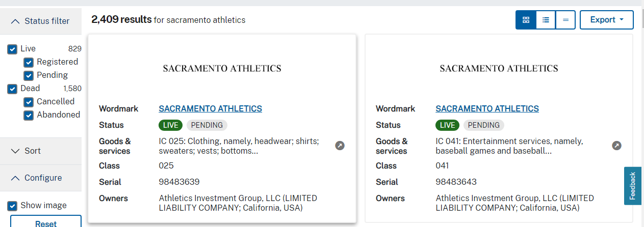
Task: Open goods and services arrow for class 041
Action: [x=616, y=146]
